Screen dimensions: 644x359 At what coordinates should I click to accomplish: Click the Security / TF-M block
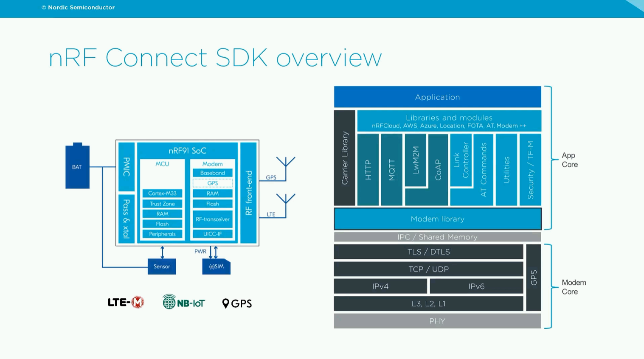tap(530, 170)
